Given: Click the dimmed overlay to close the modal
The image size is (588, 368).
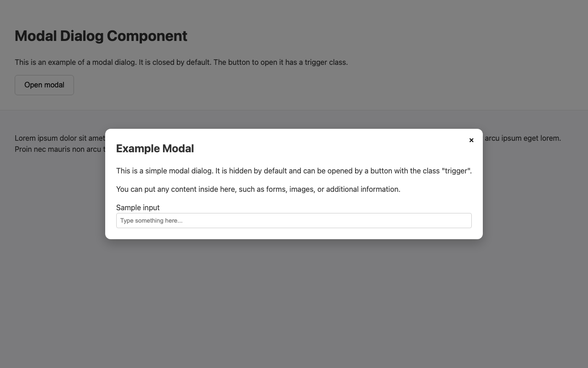Looking at the screenshot, I should [x=294, y=313].
